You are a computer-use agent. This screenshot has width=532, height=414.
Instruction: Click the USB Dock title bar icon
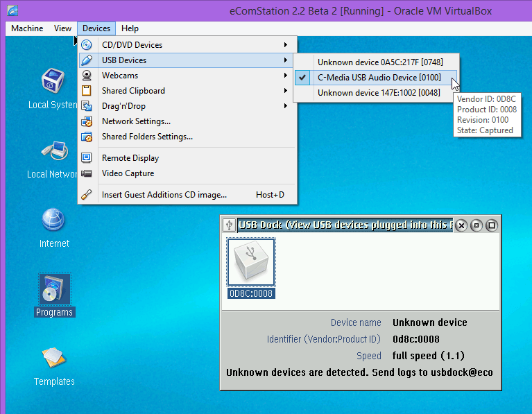[229, 225]
